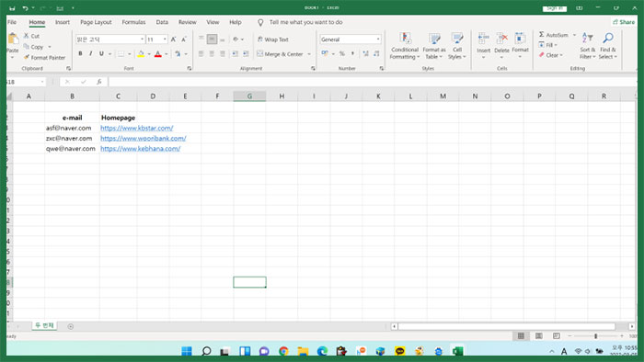The height and width of the screenshot is (362, 644).
Task: Click the Save icon in title bar
Action: [12, 8]
